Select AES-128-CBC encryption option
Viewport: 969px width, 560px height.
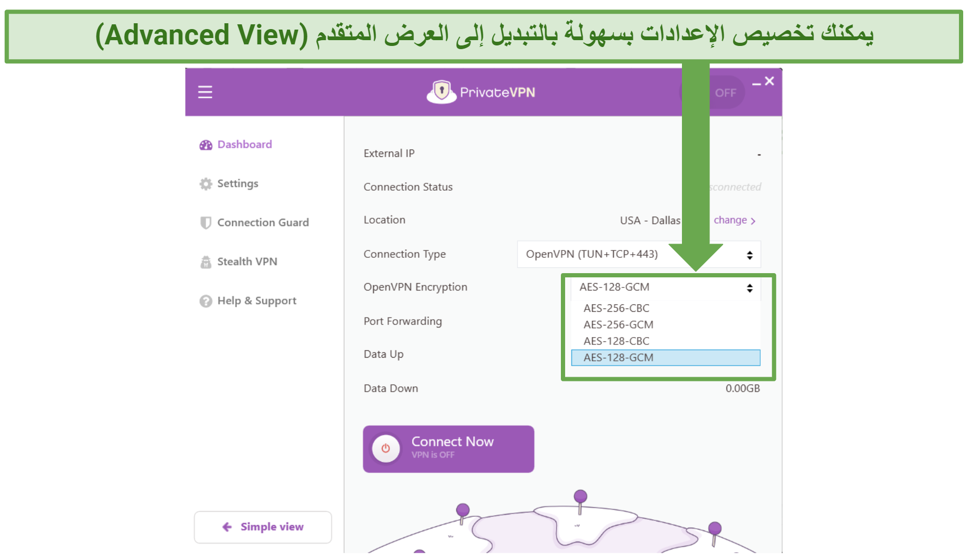(666, 341)
